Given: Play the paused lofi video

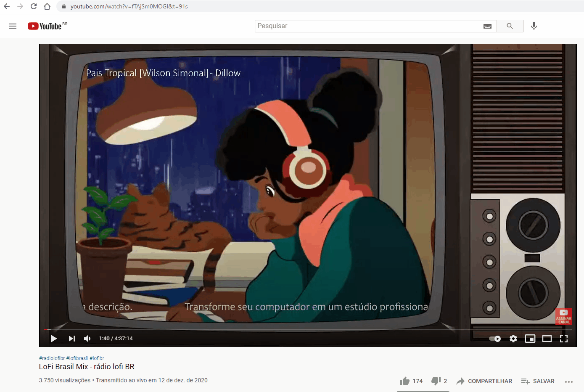Looking at the screenshot, I should (54, 339).
